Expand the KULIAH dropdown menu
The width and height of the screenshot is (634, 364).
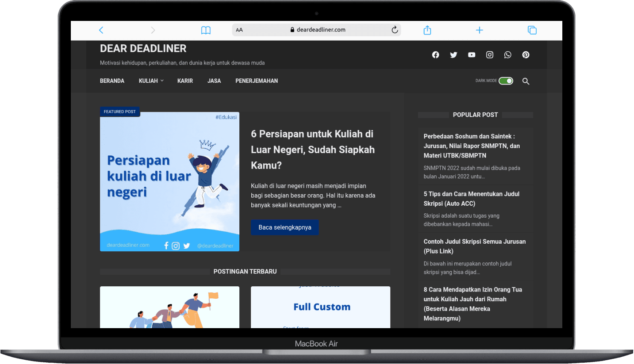pos(151,81)
